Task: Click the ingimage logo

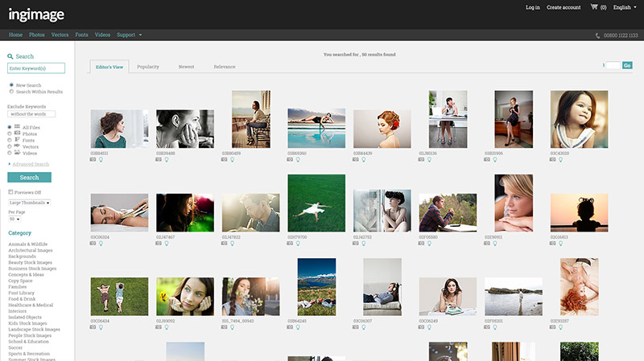Action: [x=36, y=14]
